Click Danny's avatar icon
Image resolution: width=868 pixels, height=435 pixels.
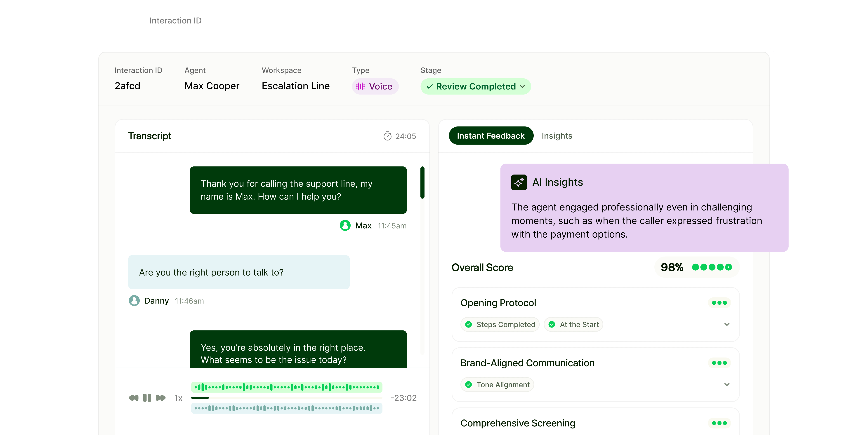point(134,300)
